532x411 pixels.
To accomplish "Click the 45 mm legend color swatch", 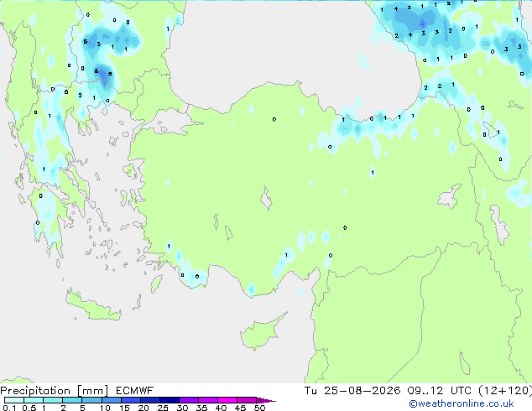I will (x=247, y=400).
